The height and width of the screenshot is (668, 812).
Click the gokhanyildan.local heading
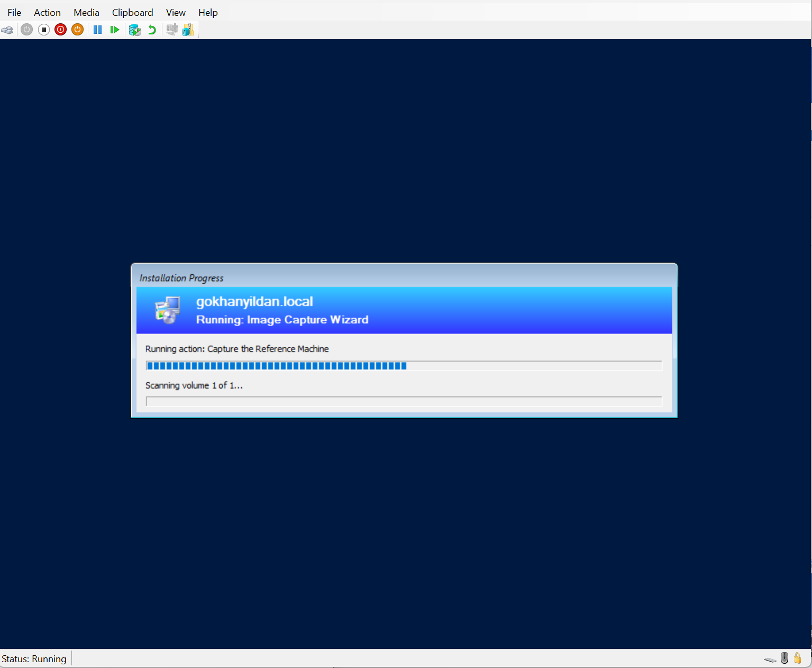(254, 301)
